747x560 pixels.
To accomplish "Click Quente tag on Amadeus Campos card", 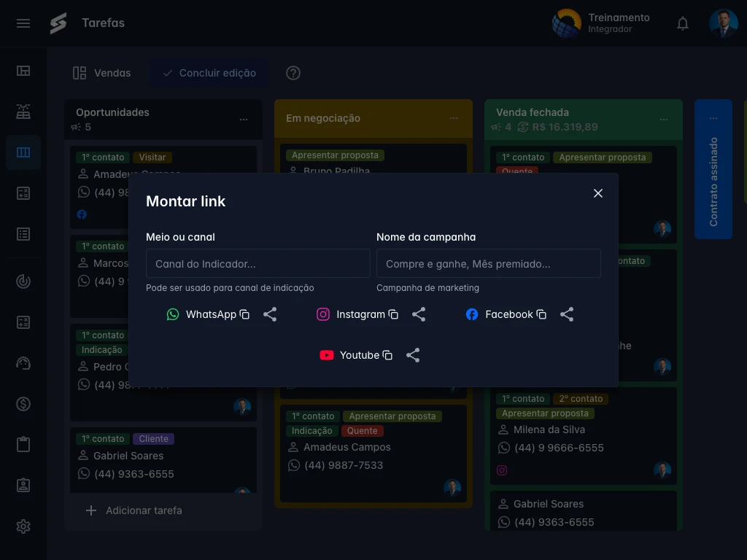I will [x=362, y=430].
